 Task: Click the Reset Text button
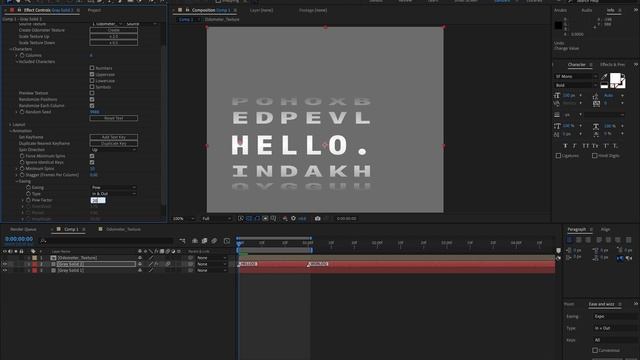click(x=113, y=118)
